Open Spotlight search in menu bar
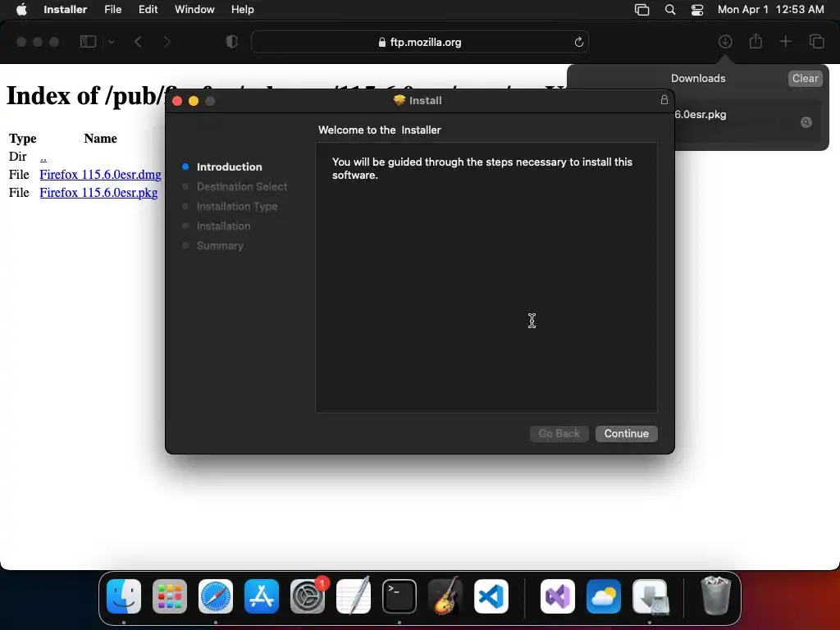This screenshot has width=840, height=630. [669, 10]
